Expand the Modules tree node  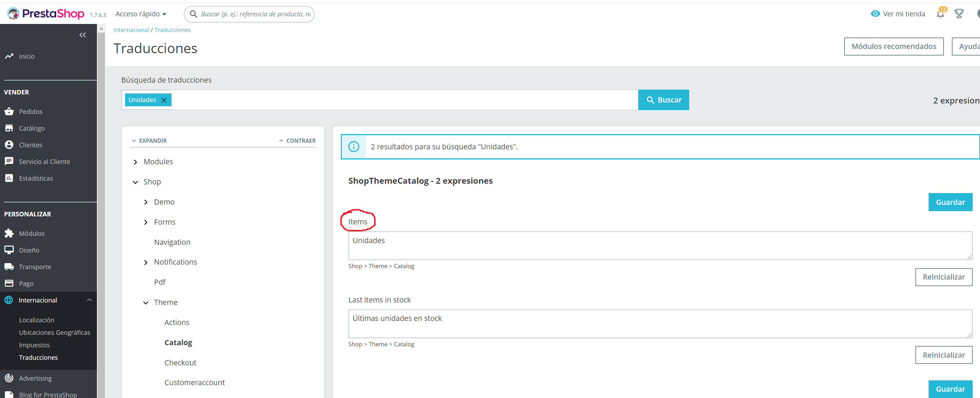click(135, 162)
